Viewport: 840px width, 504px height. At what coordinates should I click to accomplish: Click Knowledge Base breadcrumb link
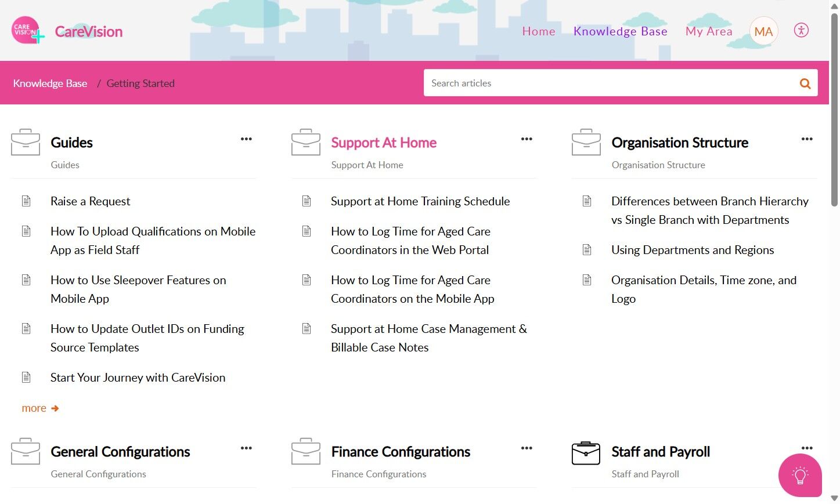point(50,84)
